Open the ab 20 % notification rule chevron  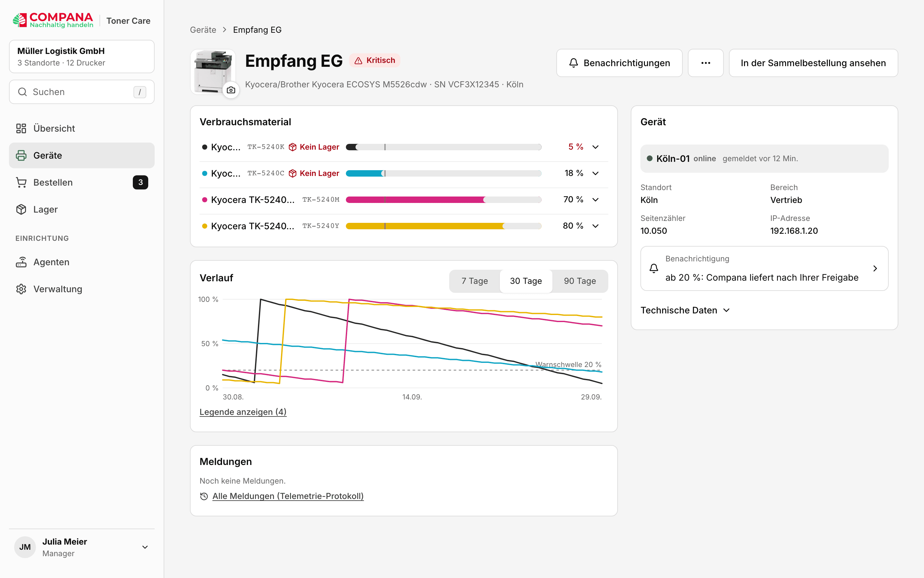click(875, 268)
